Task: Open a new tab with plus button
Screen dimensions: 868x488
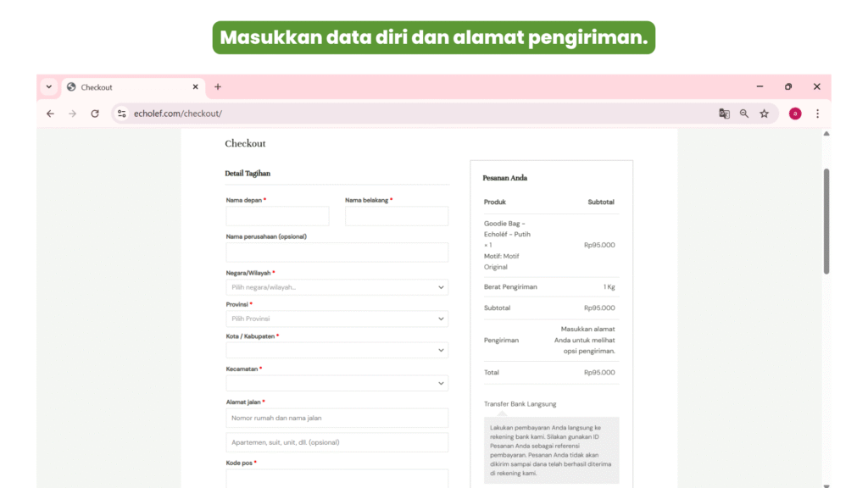Action: click(218, 86)
